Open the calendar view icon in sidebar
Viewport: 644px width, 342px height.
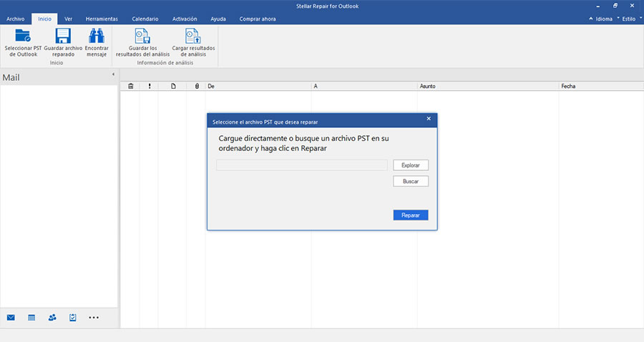coord(31,318)
